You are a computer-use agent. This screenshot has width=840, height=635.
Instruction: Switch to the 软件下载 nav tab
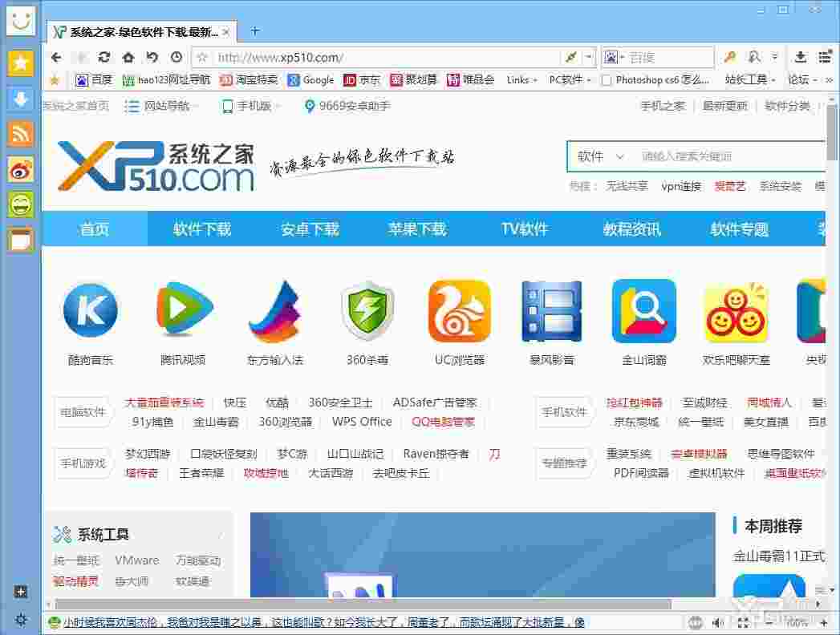coord(202,229)
